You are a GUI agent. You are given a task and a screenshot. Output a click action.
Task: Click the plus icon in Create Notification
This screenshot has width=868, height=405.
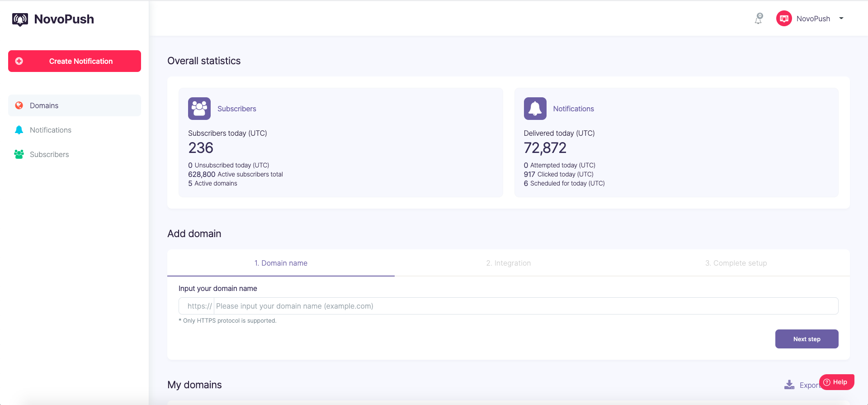pyautogui.click(x=19, y=61)
